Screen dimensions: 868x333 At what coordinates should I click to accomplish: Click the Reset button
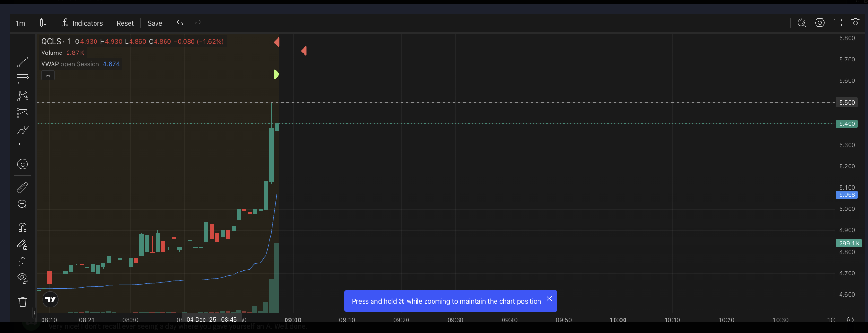pyautogui.click(x=125, y=23)
